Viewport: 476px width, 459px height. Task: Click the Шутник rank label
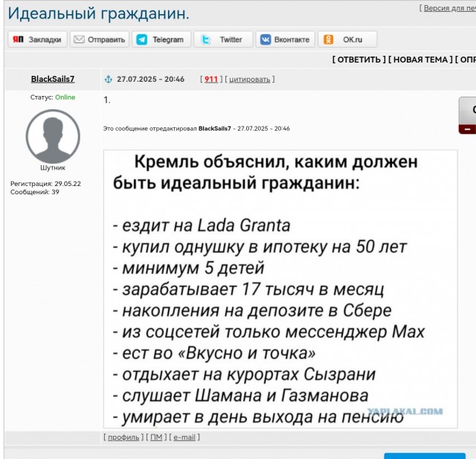click(x=53, y=167)
